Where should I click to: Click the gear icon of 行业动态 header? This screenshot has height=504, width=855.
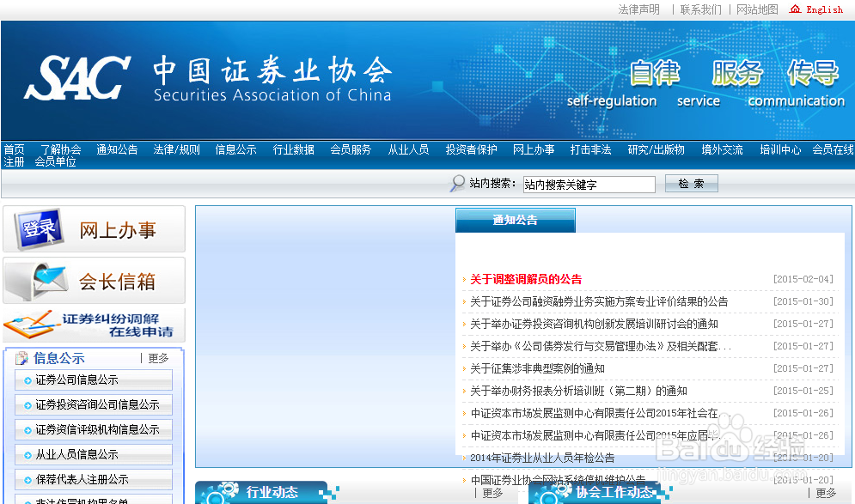pos(218,493)
